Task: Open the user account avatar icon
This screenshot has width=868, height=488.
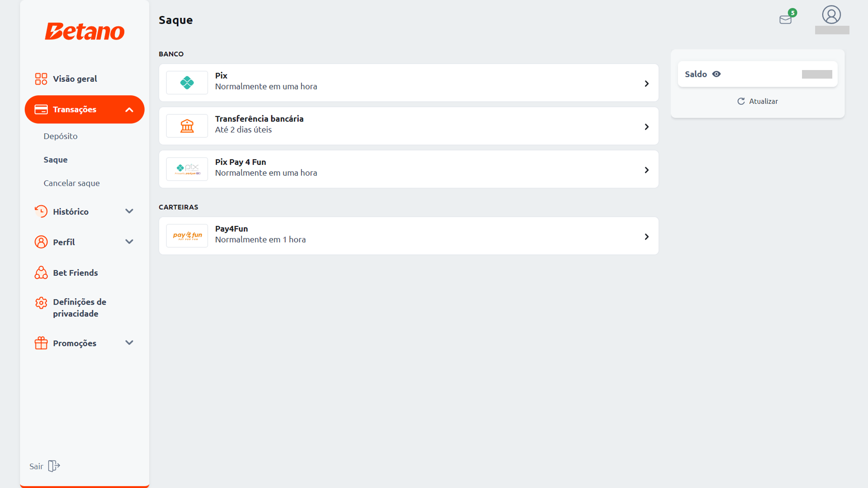Action: point(831,14)
